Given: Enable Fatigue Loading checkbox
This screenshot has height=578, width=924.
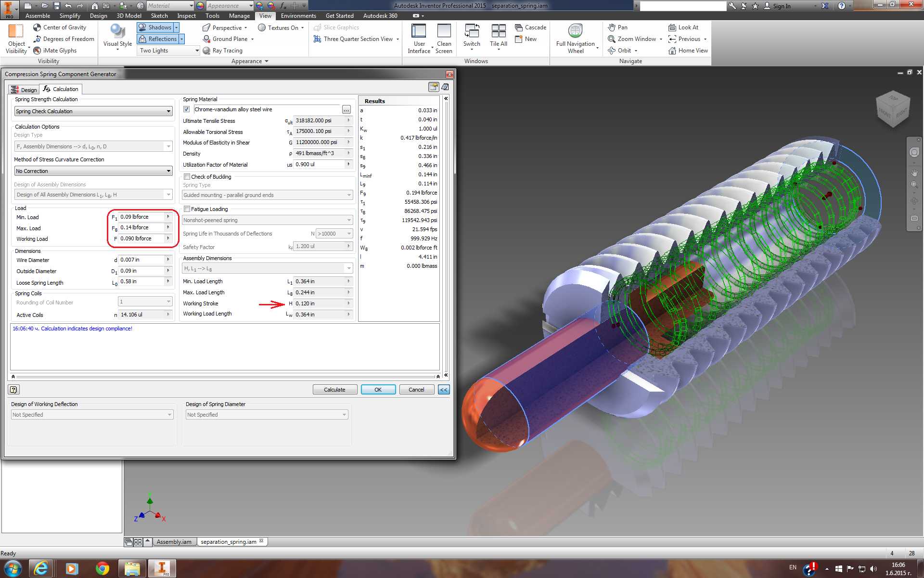Looking at the screenshot, I should (x=187, y=209).
